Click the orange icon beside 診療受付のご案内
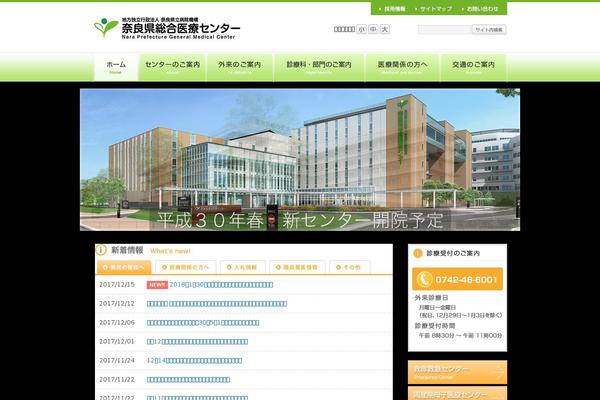 click(x=418, y=253)
